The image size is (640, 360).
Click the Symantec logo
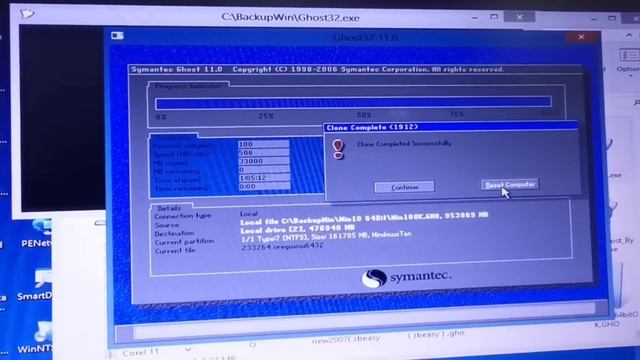[407, 278]
